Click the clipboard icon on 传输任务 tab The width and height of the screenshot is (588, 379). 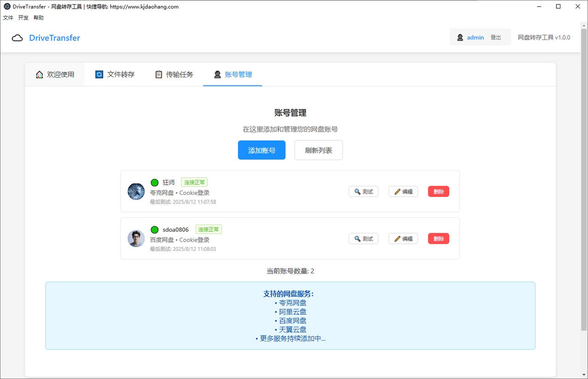click(158, 75)
